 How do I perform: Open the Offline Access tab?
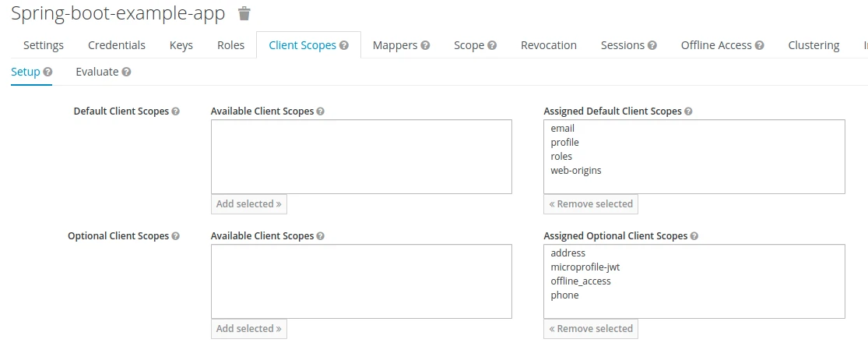click(x=716, y=45)
